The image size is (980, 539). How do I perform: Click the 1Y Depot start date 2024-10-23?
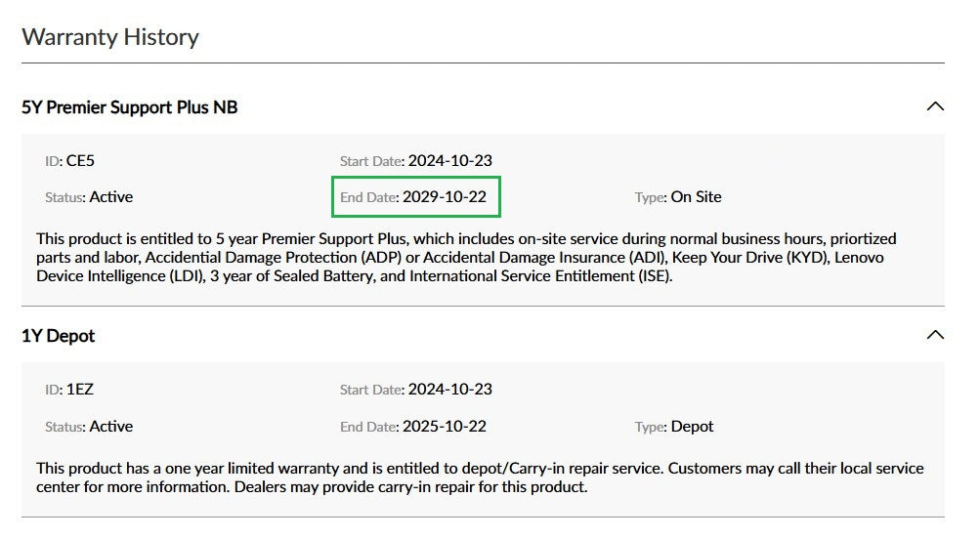click(x=450, y=389)
